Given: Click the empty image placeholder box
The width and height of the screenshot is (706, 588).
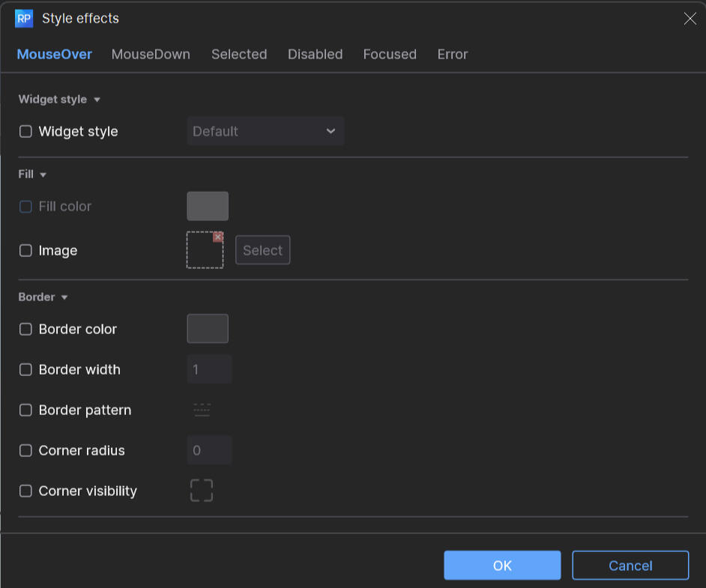Looking at the screenshot, I should (x=204, y=252).
